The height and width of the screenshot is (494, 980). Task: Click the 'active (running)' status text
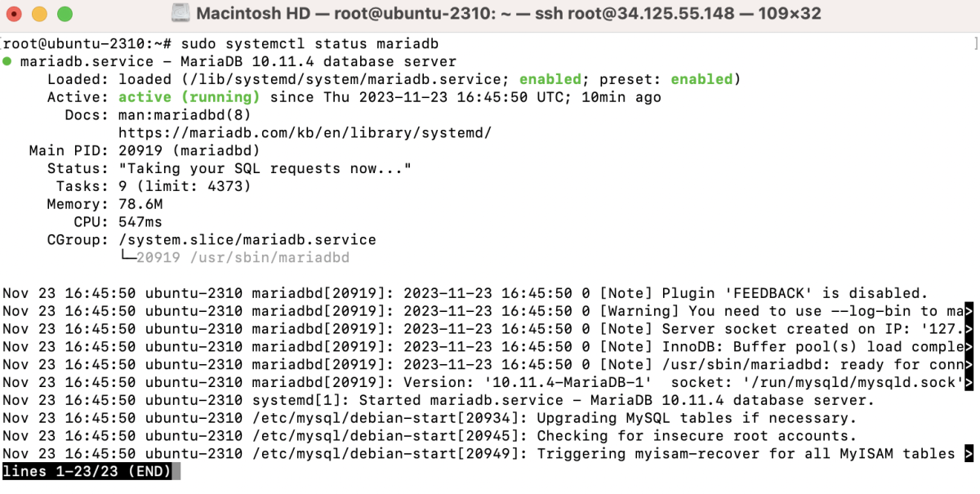(x=189, y=97)
